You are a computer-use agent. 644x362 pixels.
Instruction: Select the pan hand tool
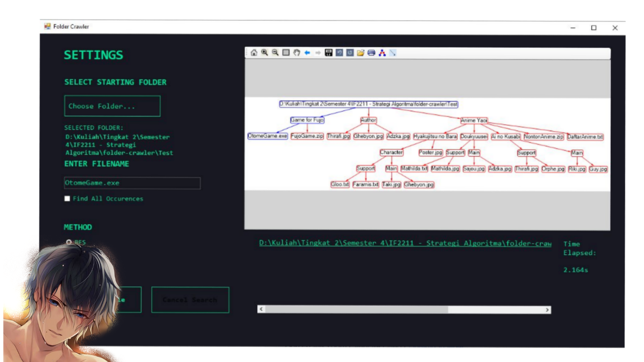[x=297, y=53]
